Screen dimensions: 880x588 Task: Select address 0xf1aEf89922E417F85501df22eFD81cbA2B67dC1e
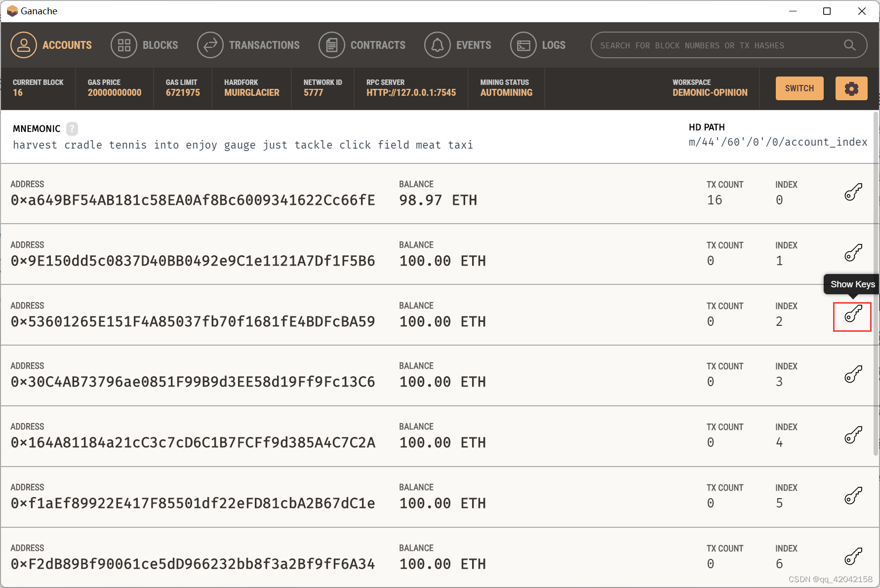pos(193,503)
